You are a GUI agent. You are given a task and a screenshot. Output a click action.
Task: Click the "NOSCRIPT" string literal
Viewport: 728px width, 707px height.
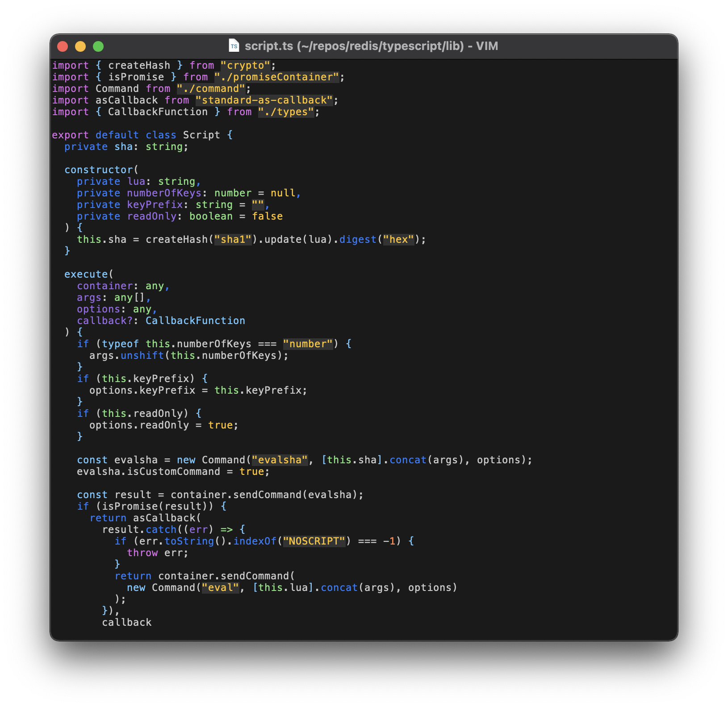(x=314, y=541)
